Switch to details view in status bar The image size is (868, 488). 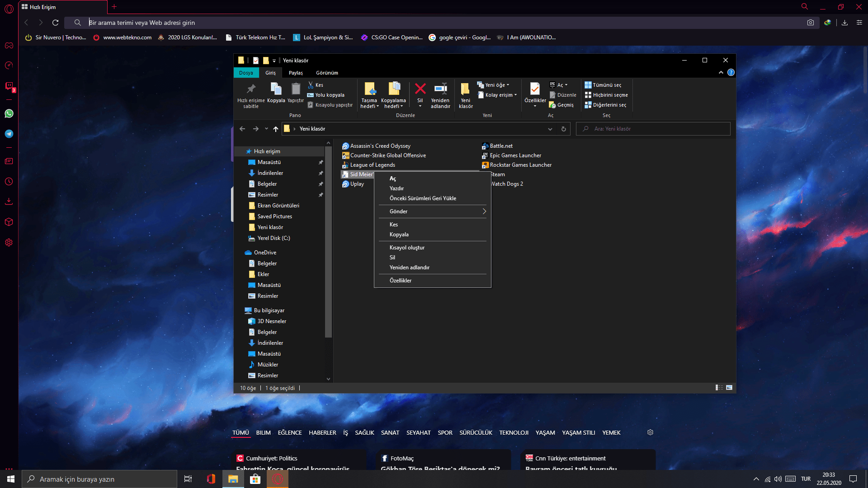click(719, 388)
